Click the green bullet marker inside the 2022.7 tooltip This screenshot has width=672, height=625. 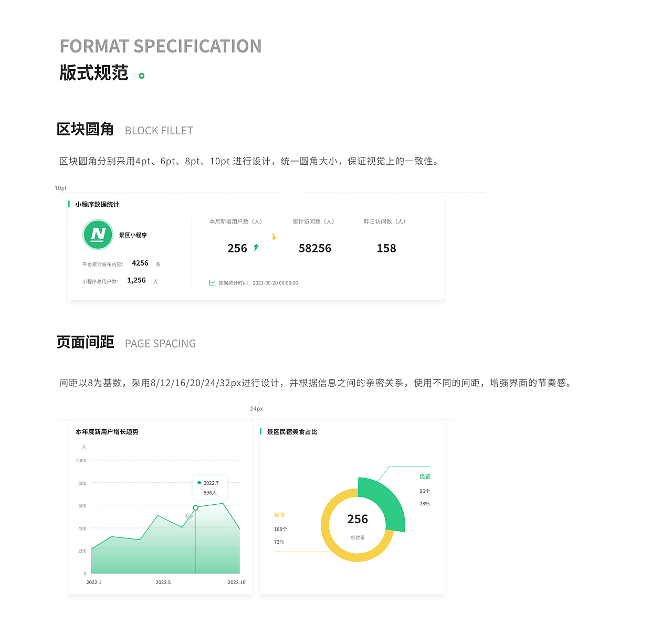click(199, 482)
